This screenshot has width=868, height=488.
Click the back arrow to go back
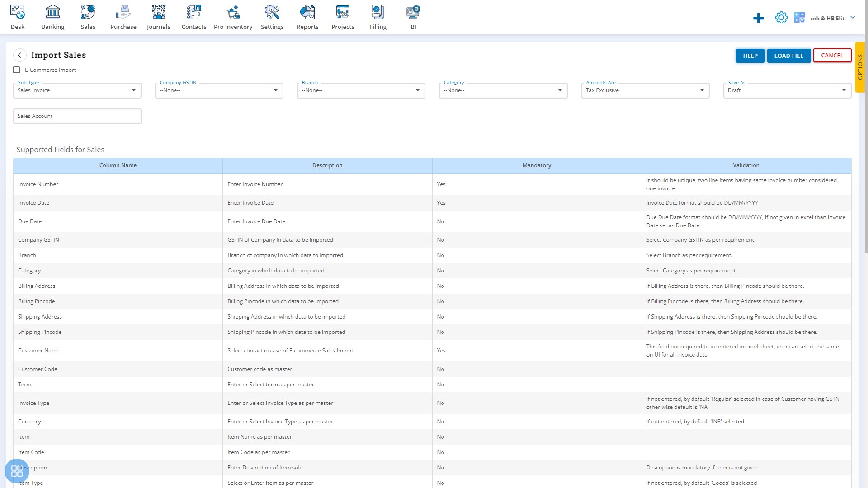click(x=19, y=55)
